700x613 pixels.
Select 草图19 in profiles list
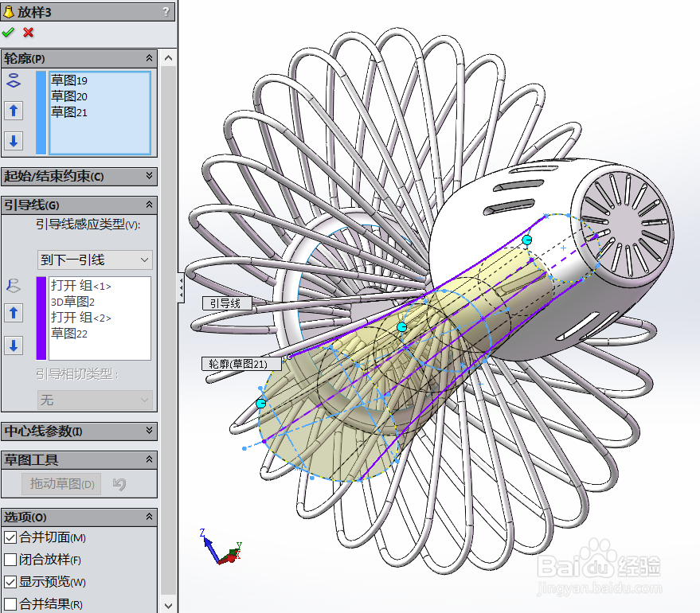click(69, 80)
